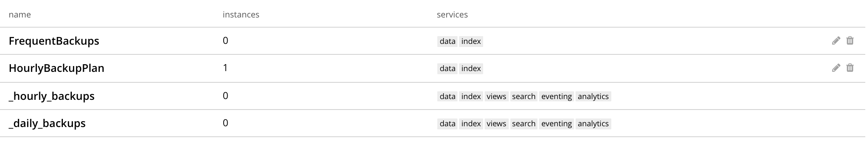Click eventing tag in _hourly_backups row
Image resolution: width=868 pixels, height=162 pixels.
point(557,97)
